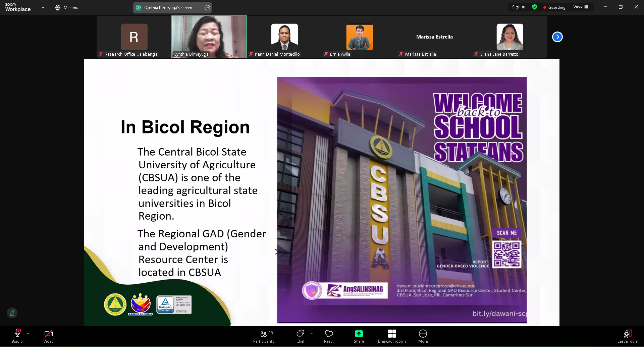Open the Zoom Workplace dropdown chevron

point(43,7)
